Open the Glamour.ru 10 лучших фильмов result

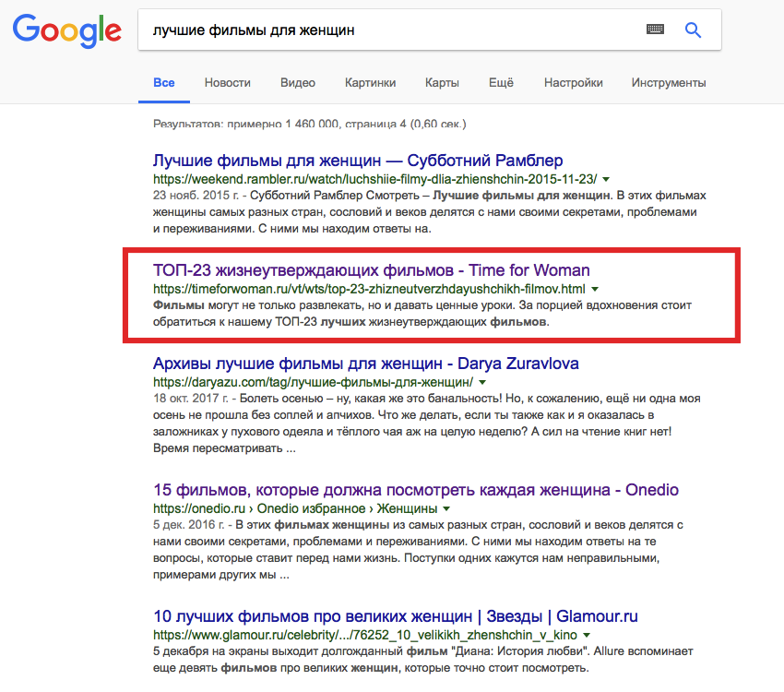[396, 616]
